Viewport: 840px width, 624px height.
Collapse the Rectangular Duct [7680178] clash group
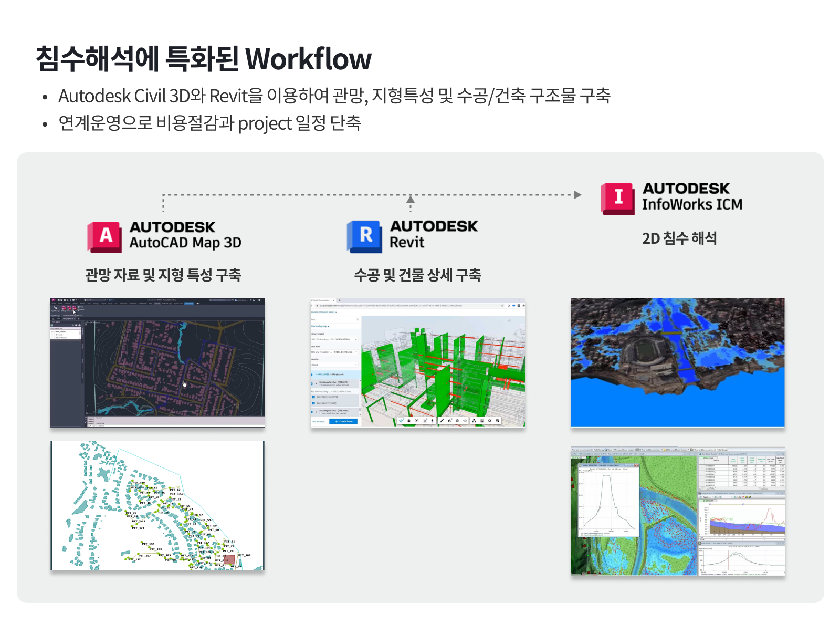coord(316,383)
